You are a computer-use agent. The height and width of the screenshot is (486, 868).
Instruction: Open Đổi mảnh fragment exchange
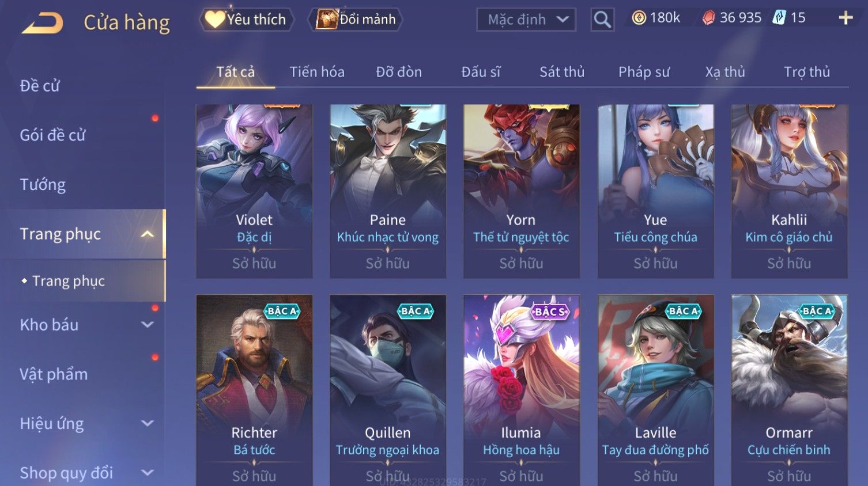(x=355, y=20)
